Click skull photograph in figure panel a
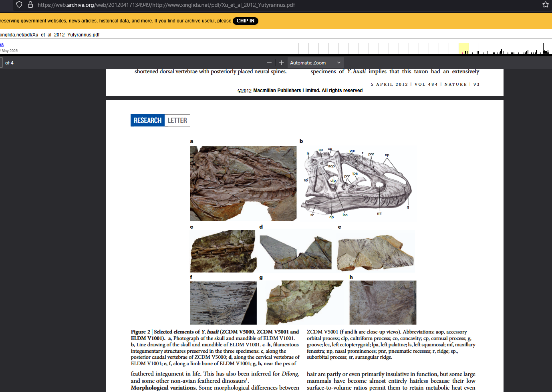The image size is (552, 392). click(243, 183)
